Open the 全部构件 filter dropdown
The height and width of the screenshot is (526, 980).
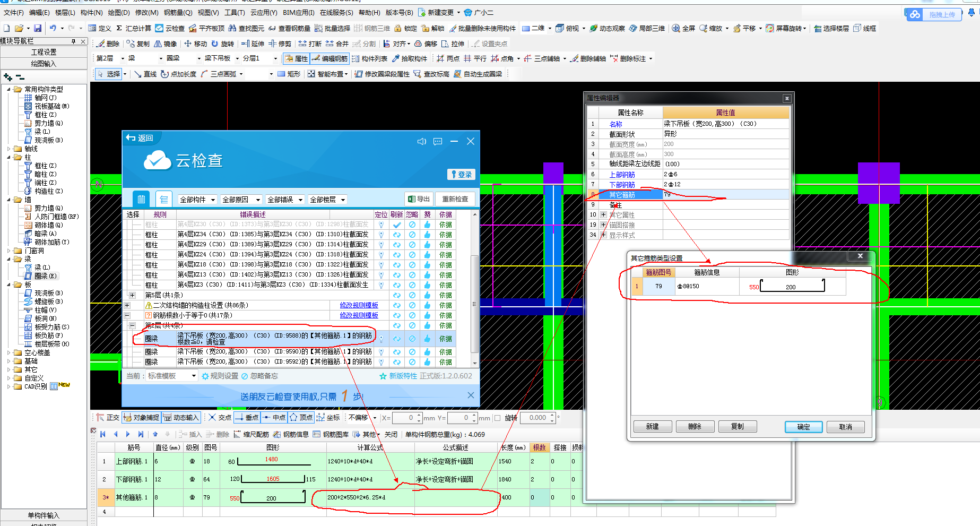click(197, 200)
